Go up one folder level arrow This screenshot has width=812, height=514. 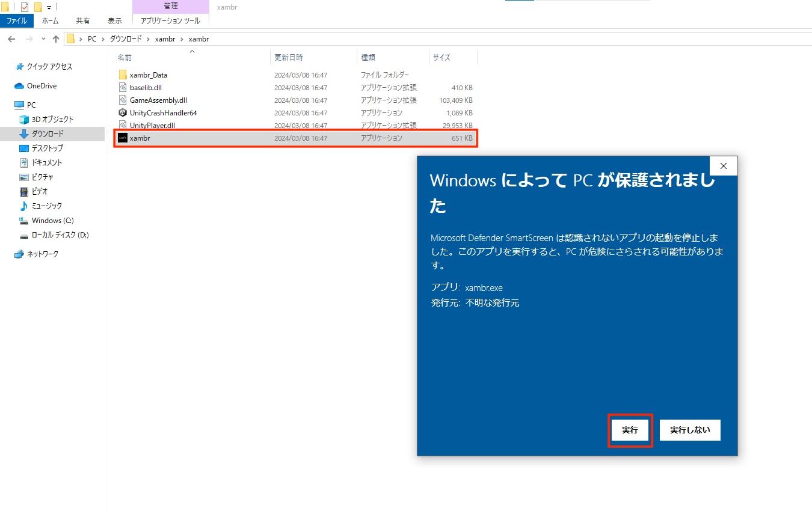tap(56, 39)
